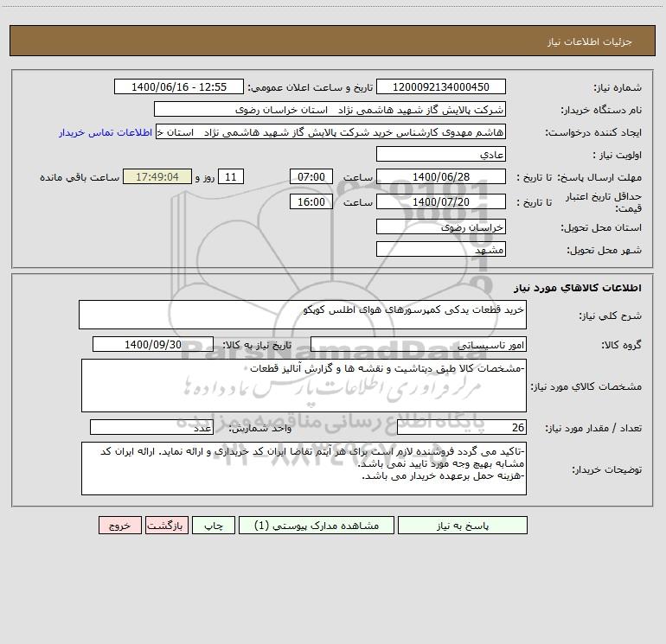Click the deadline time field 07:00

[x=311, y=176]
